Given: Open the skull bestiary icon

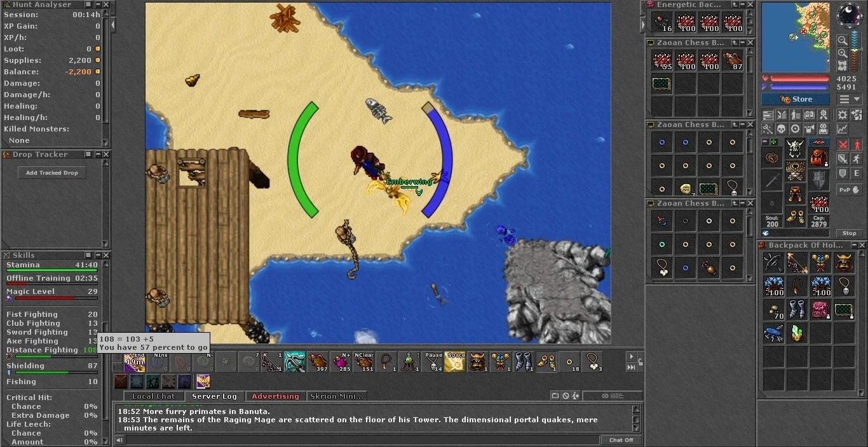Looking at the screenshot, I should (780, 129).
